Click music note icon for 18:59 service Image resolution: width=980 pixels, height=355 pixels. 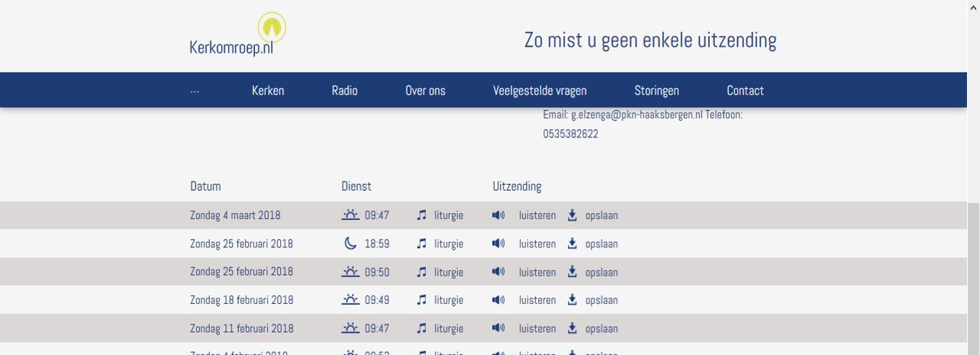[x=422, y=244]
